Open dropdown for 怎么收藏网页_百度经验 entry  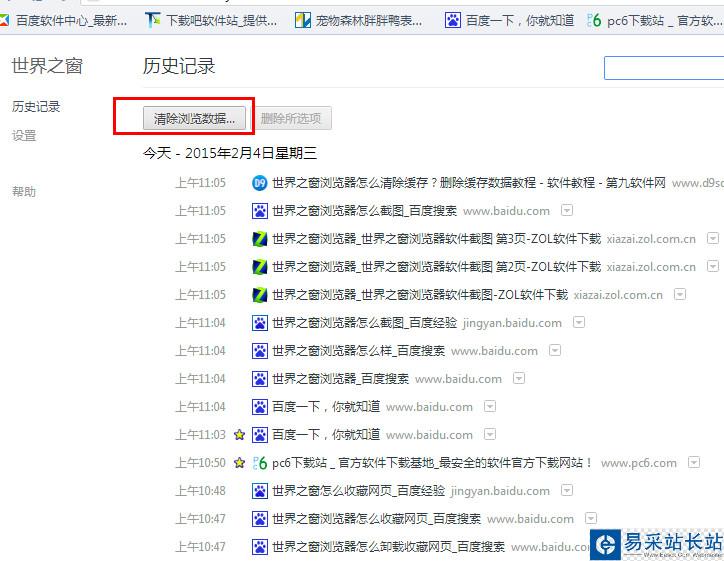[567, 490]
